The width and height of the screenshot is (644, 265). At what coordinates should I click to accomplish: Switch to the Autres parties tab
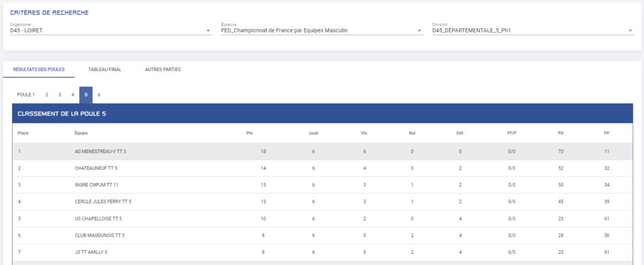point(163,69)
